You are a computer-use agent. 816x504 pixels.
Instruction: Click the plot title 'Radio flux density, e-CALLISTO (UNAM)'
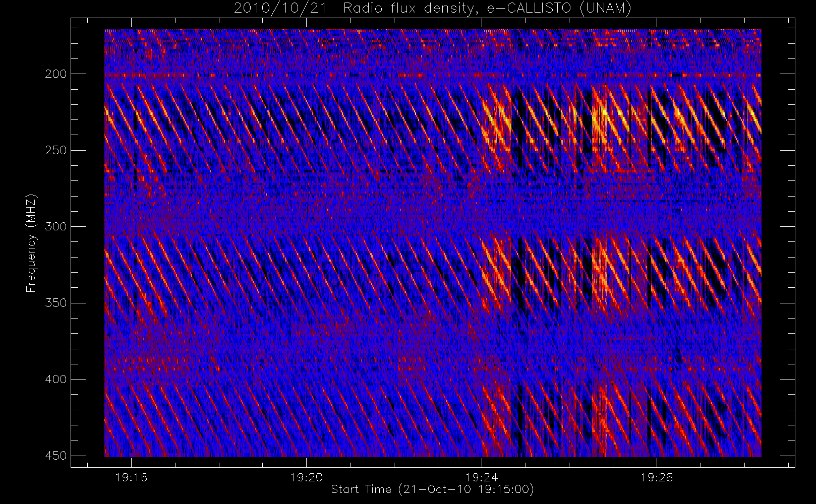point(488,8)
